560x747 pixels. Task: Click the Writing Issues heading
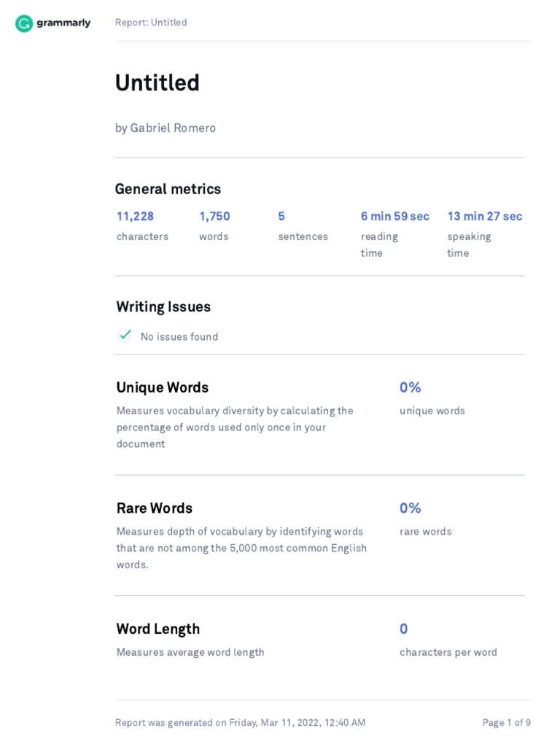coord(163,307)
